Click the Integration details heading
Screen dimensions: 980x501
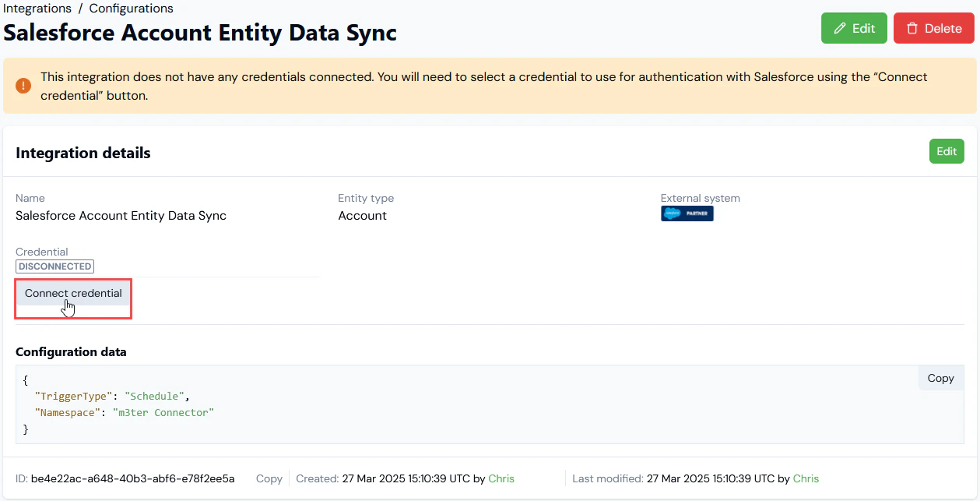83,153
